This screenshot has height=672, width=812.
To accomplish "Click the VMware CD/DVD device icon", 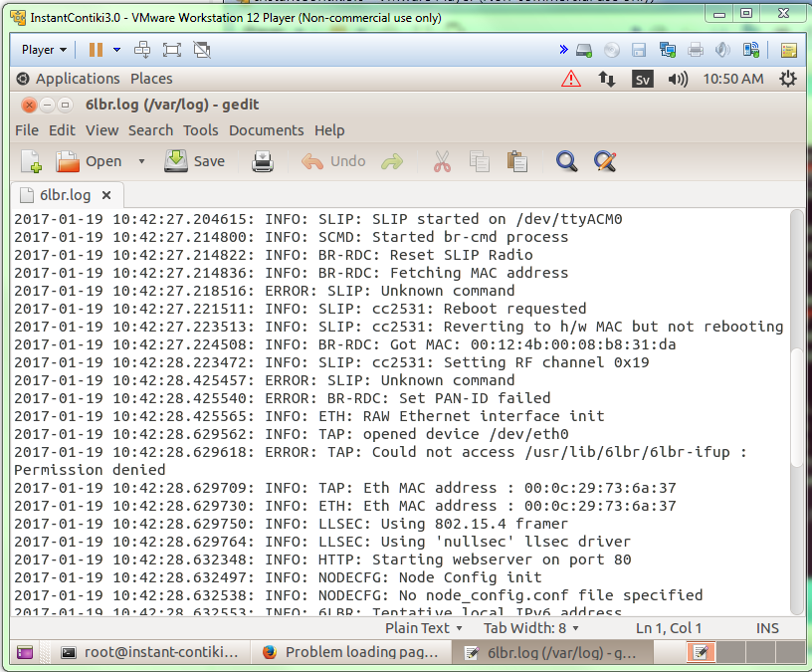I will (x=612, y=50).
